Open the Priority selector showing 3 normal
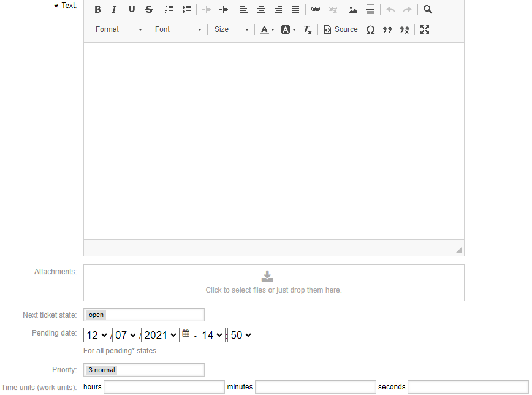Screen dimensions: 532x395 143,369
